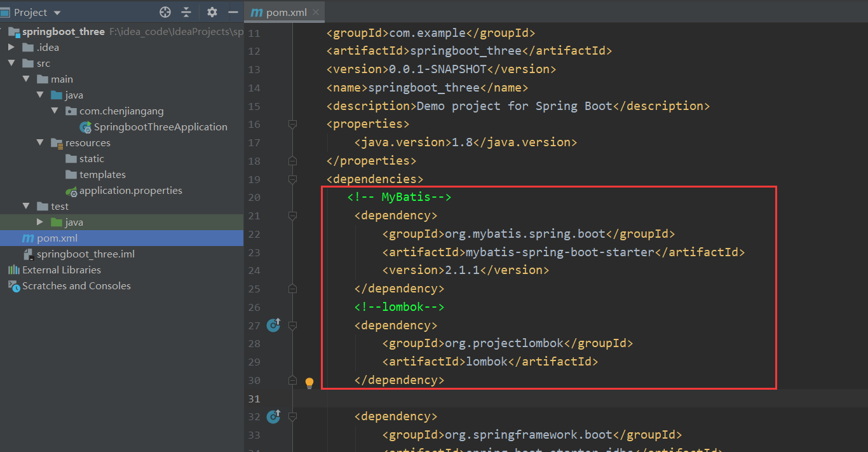Click fold marker at line 30
Screen dimensions: 868x452
292,380
